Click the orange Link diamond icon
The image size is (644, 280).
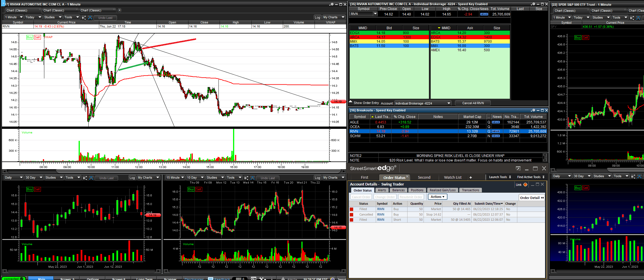[525, 185]
